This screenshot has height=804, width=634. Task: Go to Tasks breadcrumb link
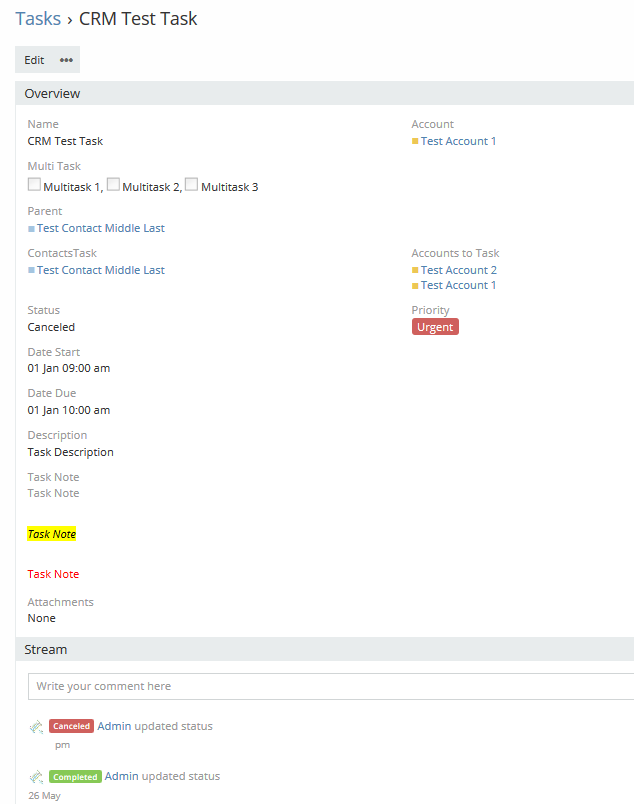38,19
